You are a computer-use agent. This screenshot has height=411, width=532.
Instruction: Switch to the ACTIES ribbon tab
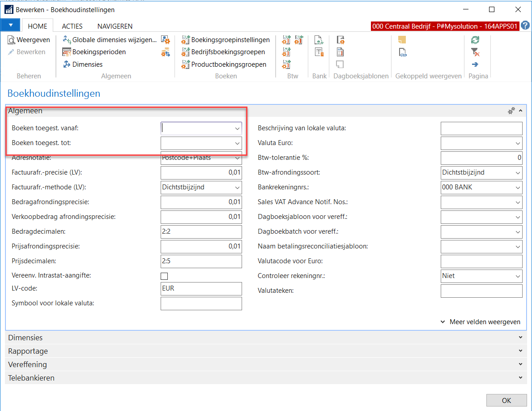point(72,26)
